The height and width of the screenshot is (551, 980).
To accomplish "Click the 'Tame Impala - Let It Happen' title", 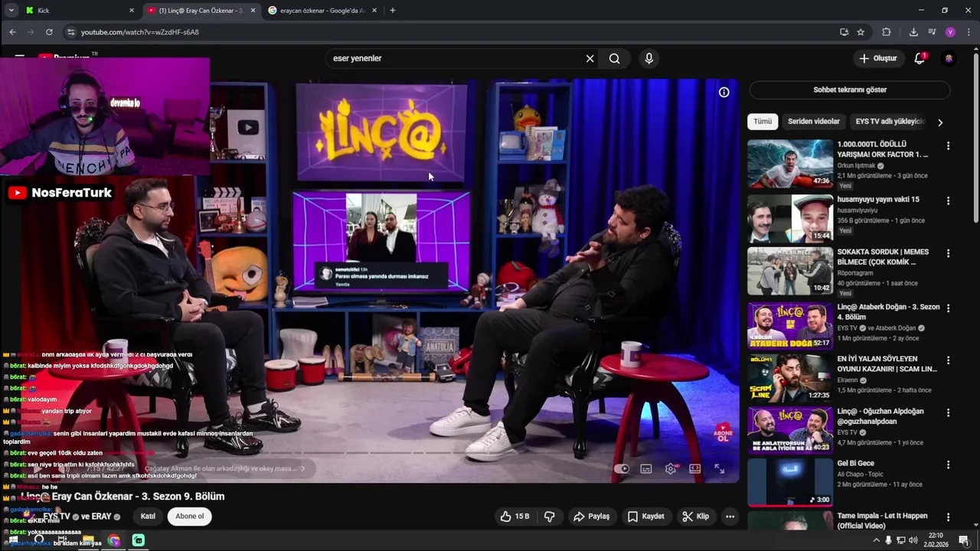I will click(x=882, y=520).
